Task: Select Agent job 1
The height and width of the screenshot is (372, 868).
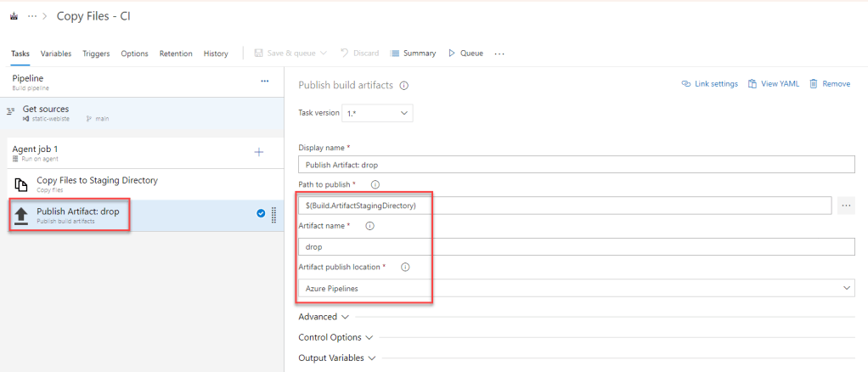Action: [142, 153]
